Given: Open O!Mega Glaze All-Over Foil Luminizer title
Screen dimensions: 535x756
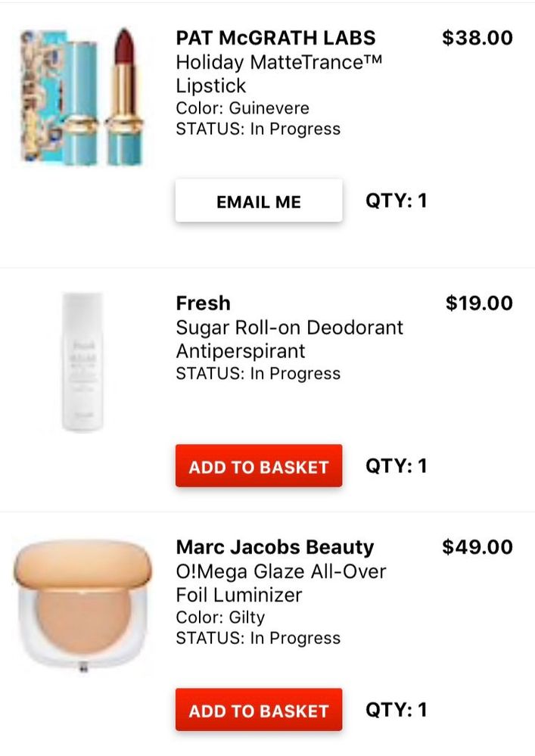Looking at the screenshot, I should coord(281,583).
